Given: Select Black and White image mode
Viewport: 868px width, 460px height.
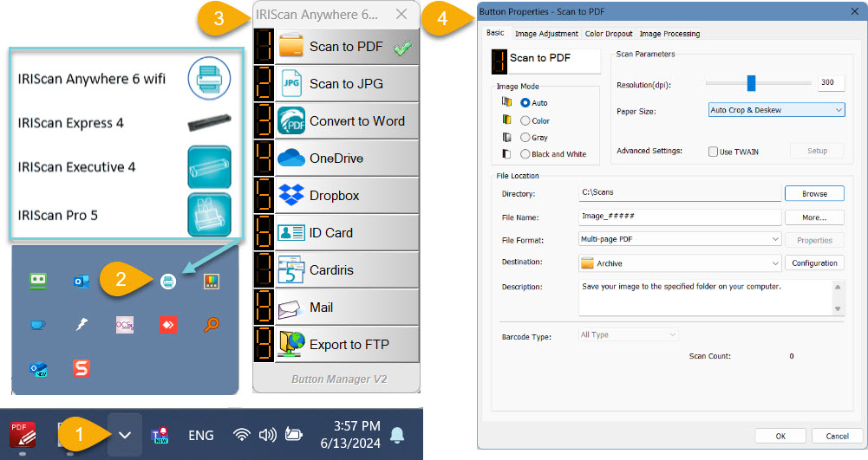Looking at the screenshot, I should tap(525, 153).
